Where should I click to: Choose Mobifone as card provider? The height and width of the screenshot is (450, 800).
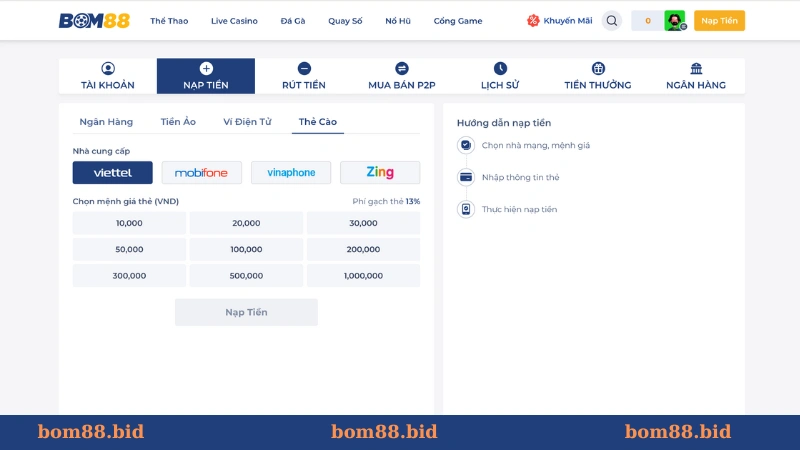click(202, 172)
